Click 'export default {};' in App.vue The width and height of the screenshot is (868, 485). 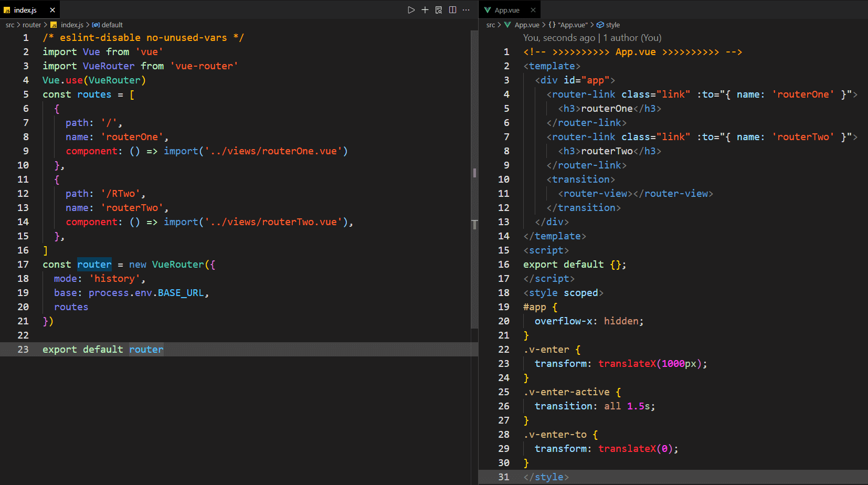(x=575, y=264)
